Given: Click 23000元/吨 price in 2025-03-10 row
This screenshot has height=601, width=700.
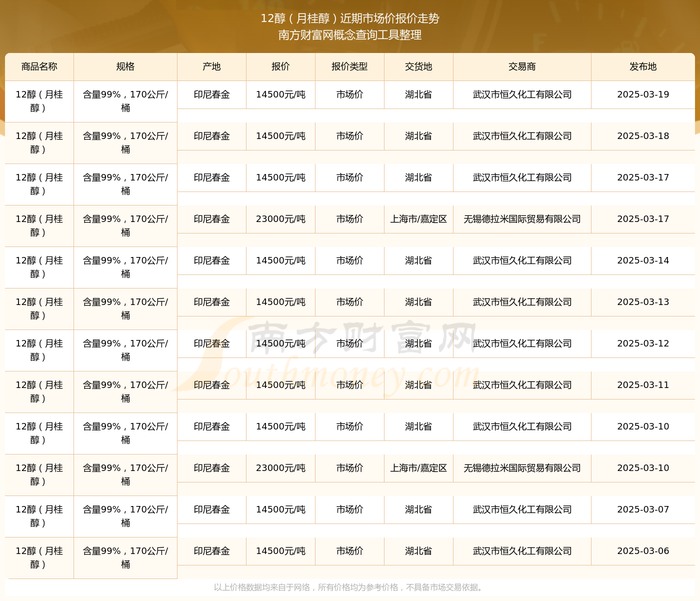Looking at the screenshot, I should pos(280,468).
